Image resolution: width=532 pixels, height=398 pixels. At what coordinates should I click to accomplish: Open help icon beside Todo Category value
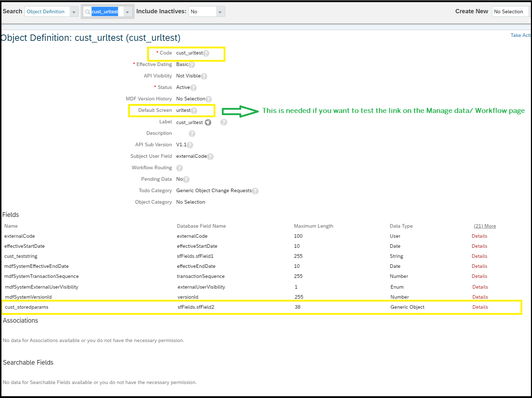tap(255, 191)
